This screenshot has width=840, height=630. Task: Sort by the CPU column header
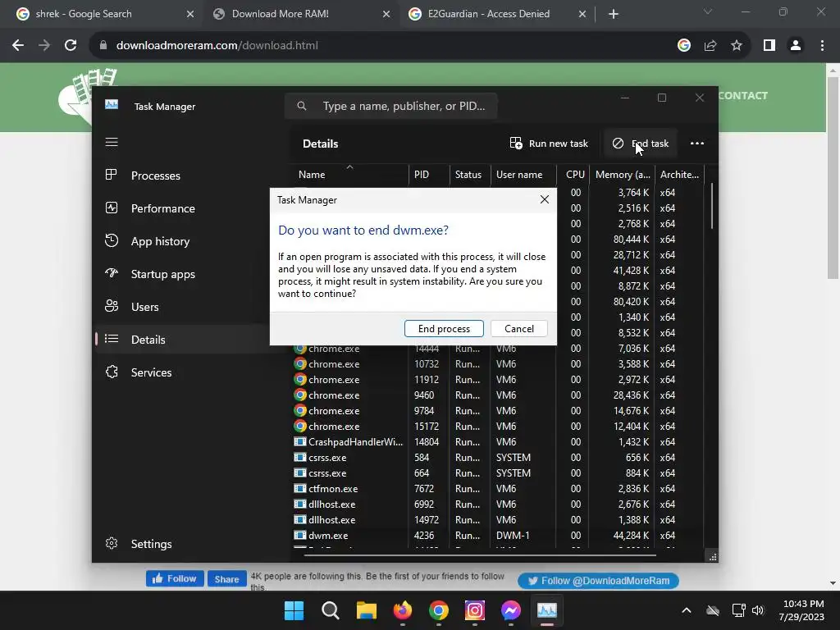click(573, 175)
